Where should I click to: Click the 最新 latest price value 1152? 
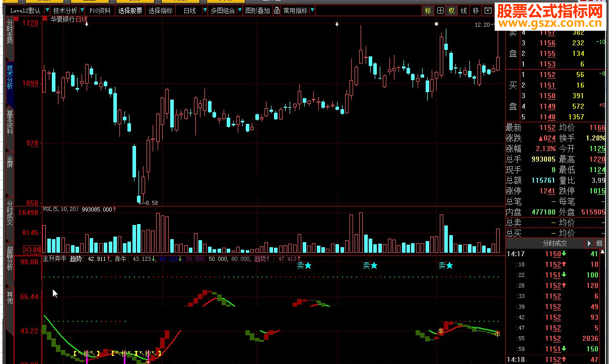click(547, 128)
